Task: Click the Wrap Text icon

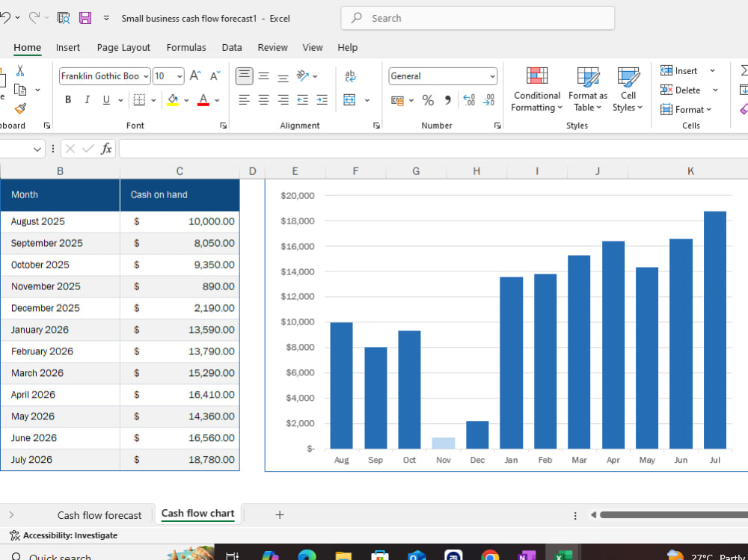Action: [349, 76]
